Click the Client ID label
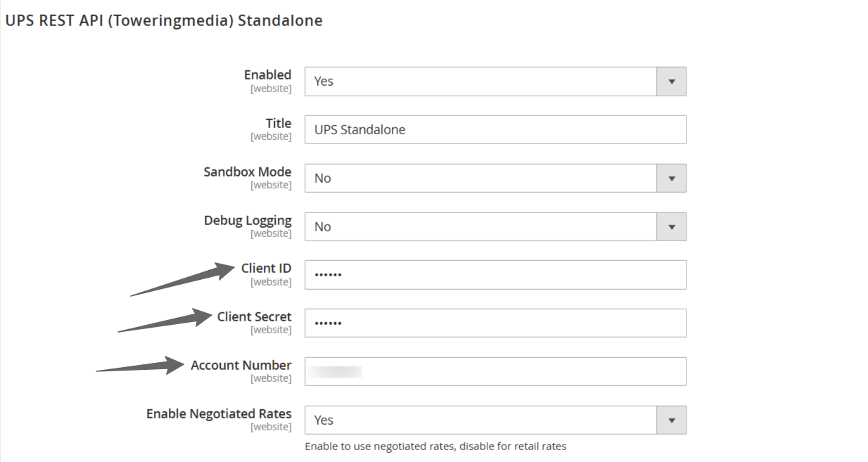Viewport: 868px width, 462px height. point(266,268)
